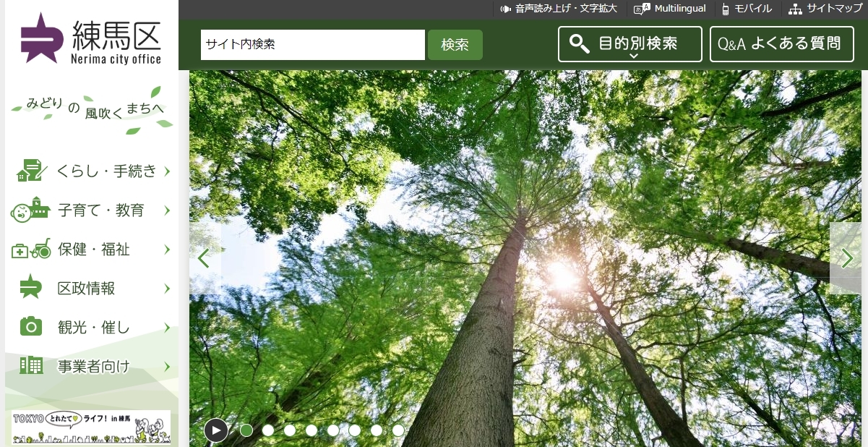868x447 pixels.
Task: Click the building icon beside 事業者向け
Action: coord(31,365)
